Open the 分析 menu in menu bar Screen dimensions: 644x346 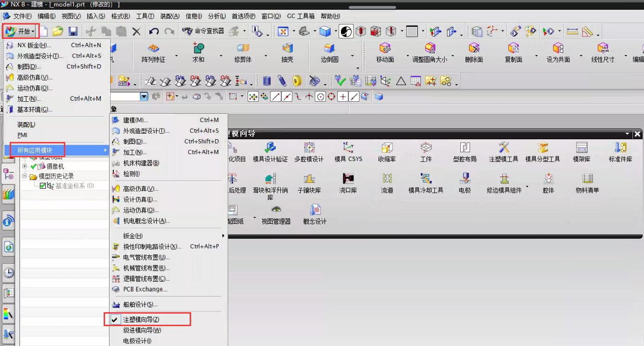pos(217,16)
